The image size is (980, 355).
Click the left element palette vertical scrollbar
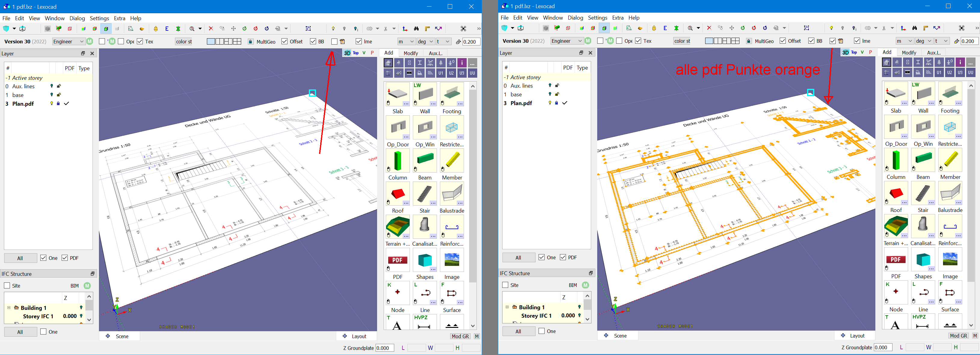pyautogui.click(x=472, y=206)
